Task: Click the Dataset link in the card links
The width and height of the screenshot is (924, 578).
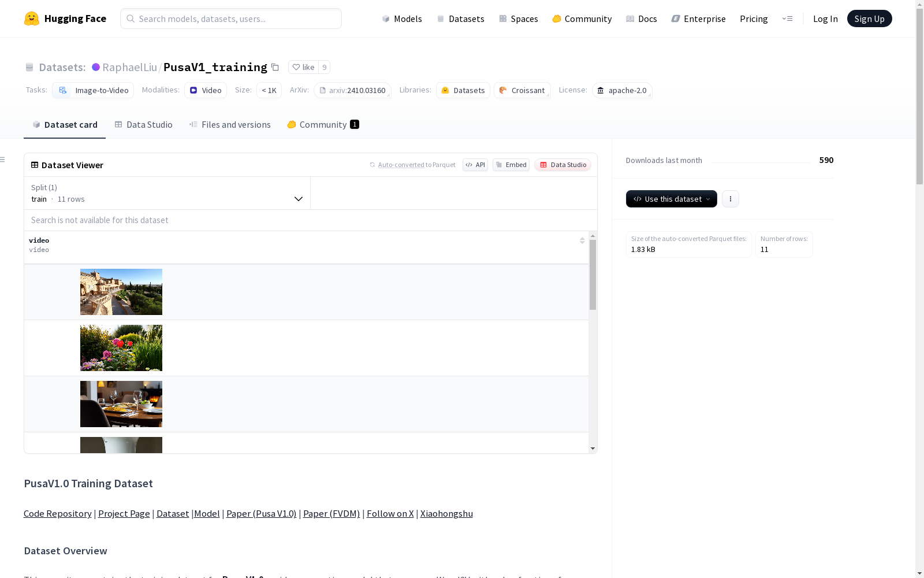Action: click(x=173, y=513)
